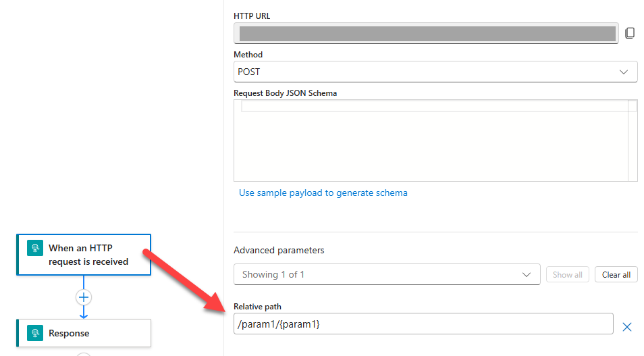Add a step between trigger and Response
This screenshot has width=644, height=356.
[84, 297]
